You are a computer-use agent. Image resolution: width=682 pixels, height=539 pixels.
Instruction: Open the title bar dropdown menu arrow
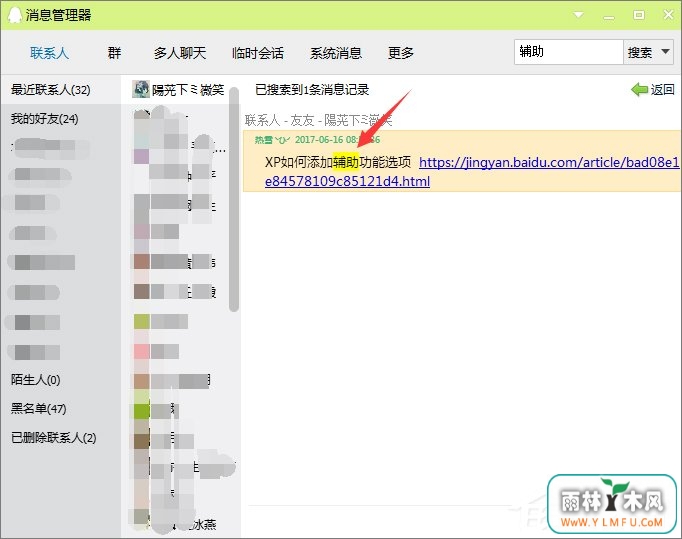(578, 15)
